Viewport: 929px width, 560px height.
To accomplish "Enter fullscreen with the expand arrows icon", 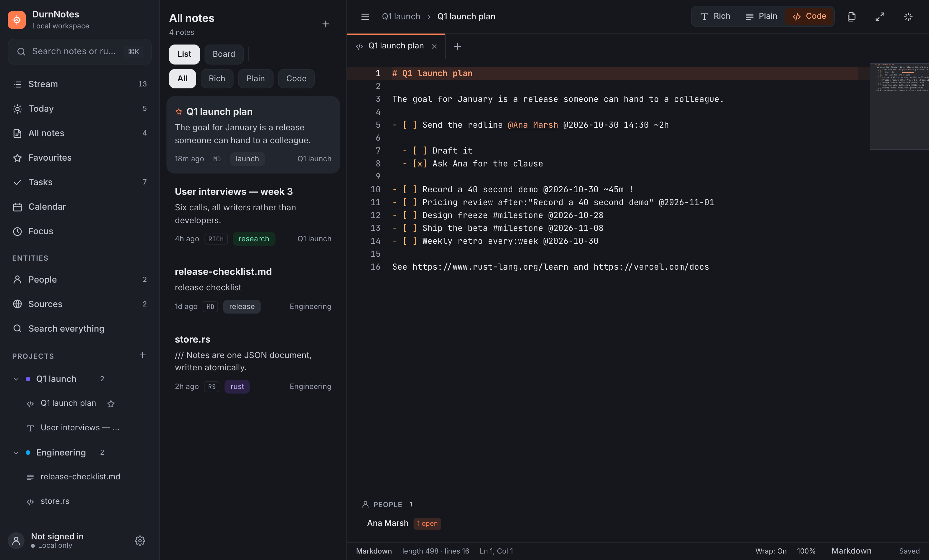I will click(880, 16).
